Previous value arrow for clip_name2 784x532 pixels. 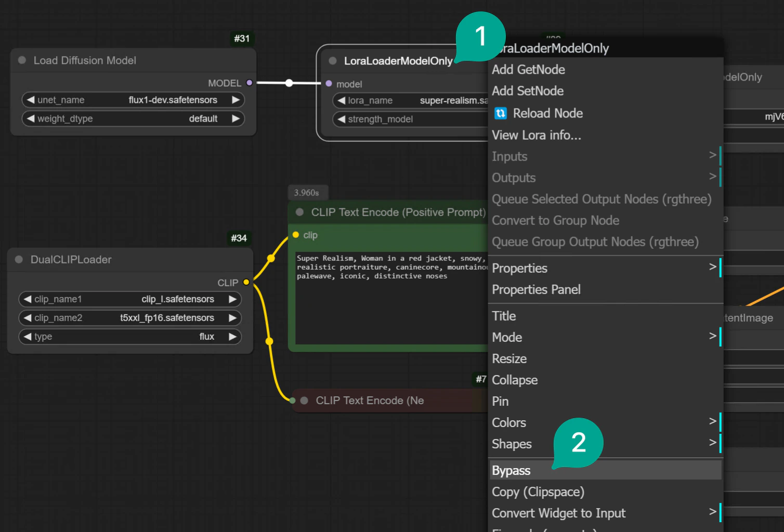(x=28, y=318)
